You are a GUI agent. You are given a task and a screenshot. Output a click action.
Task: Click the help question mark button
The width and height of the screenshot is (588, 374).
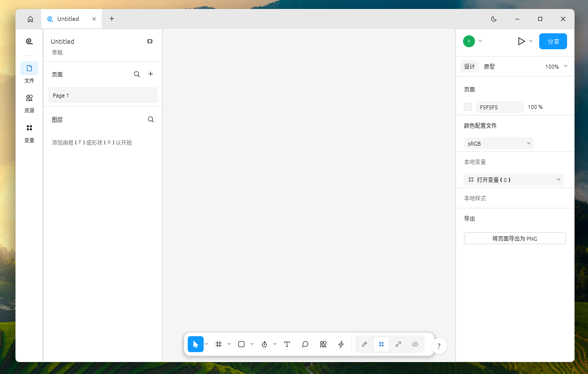(439, 346)
